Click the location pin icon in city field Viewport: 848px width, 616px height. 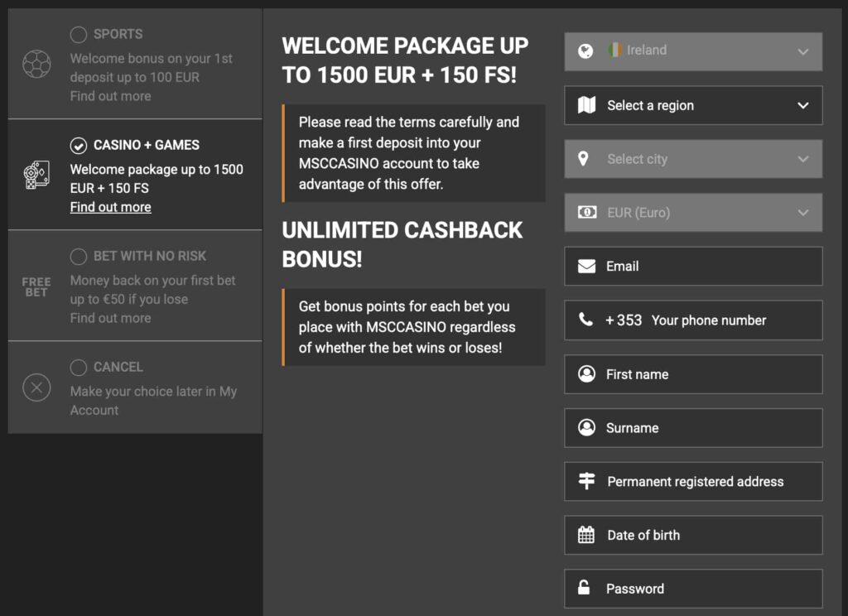point(583,158)
